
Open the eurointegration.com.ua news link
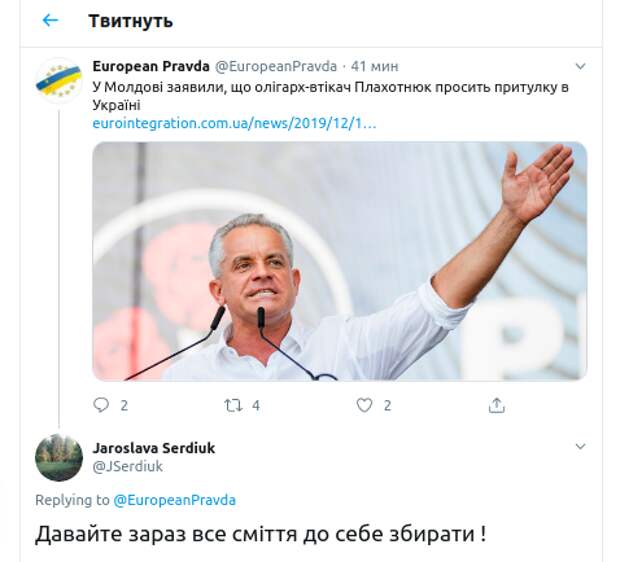click(234, 123)
